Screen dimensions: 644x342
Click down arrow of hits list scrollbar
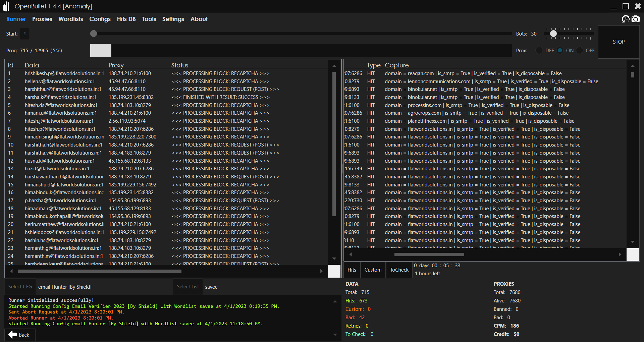(x=633, y=242)
